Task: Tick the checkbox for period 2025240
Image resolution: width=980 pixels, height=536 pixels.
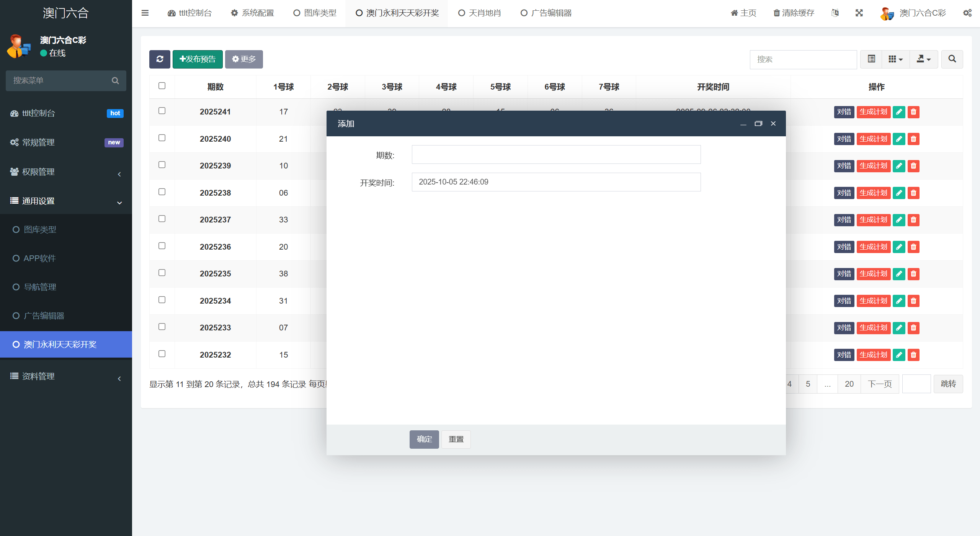Action: pos(162,138)
